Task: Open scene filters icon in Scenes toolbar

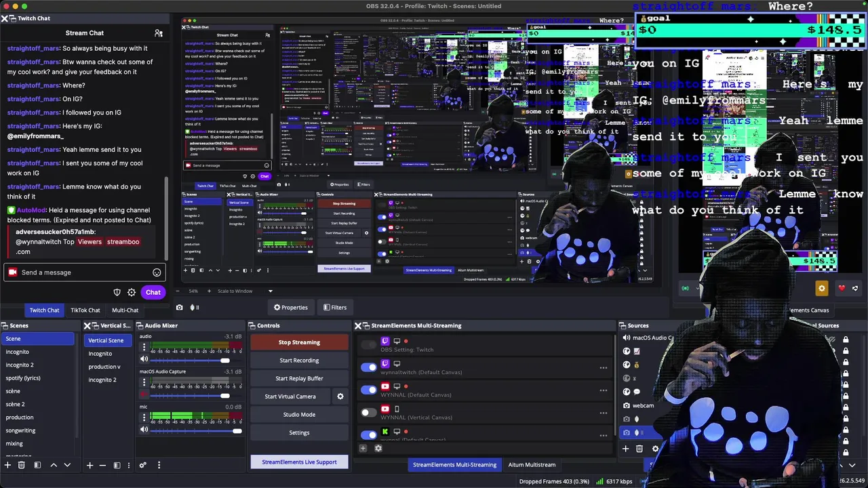Action: (x=37, y=465)
